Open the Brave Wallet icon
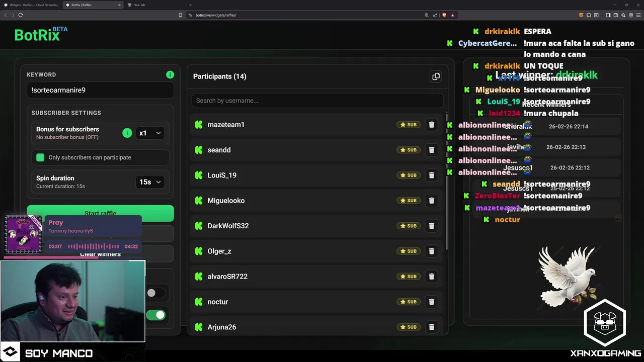The image size is (644, 362). tap(616, 15)
